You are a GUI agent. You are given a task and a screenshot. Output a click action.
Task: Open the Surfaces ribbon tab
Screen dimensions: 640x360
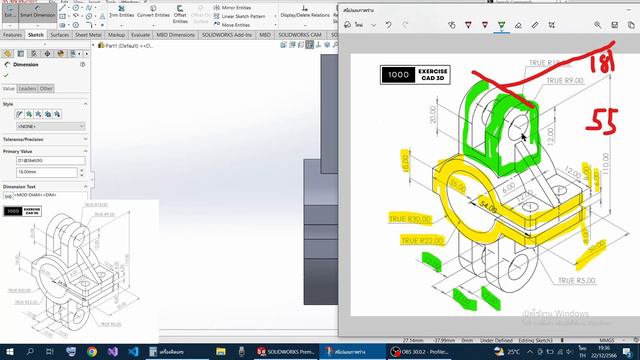[x=60, y=35]
